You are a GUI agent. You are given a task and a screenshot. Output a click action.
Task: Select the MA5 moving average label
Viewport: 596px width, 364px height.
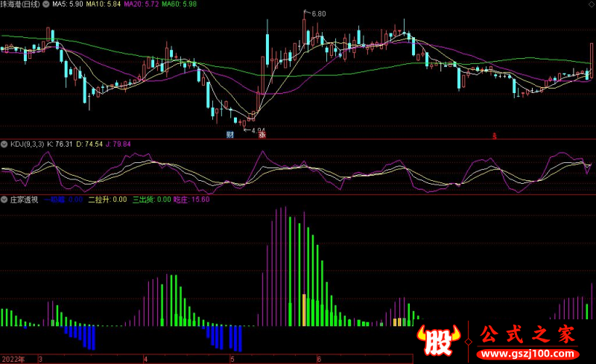pyautogui.click(x=66, y=4)
